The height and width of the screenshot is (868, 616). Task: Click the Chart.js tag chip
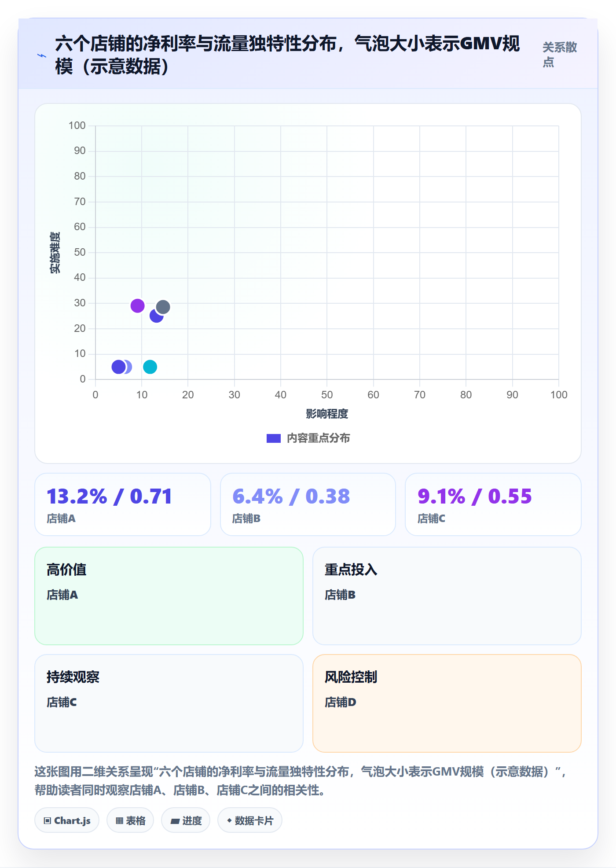[x=67, y=820]
